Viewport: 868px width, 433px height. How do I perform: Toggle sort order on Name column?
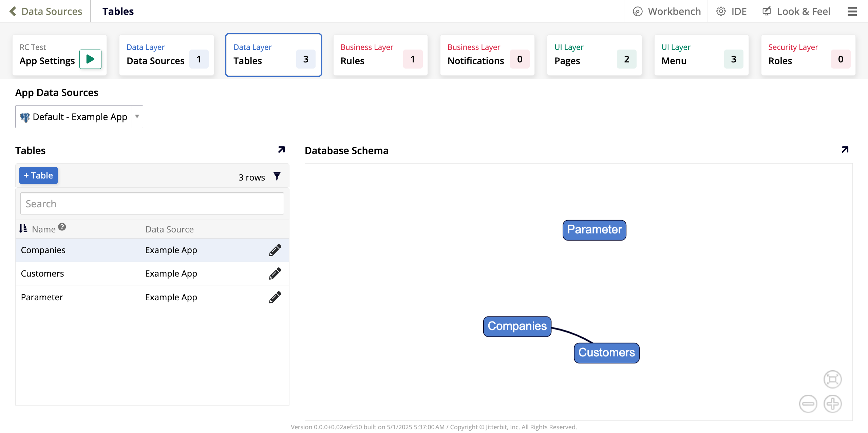click(x=23, y=229)
